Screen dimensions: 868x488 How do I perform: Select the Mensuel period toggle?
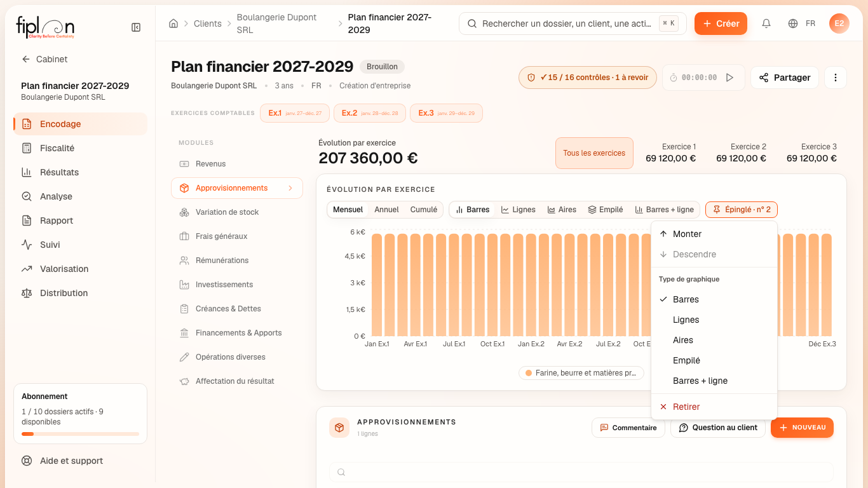pos(348,210)
